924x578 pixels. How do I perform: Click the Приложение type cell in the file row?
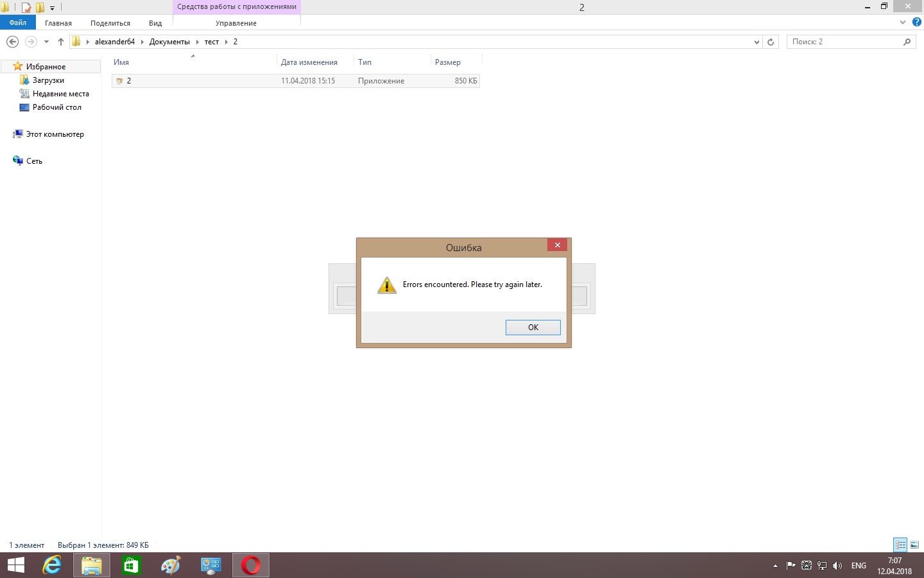(381, 81)
